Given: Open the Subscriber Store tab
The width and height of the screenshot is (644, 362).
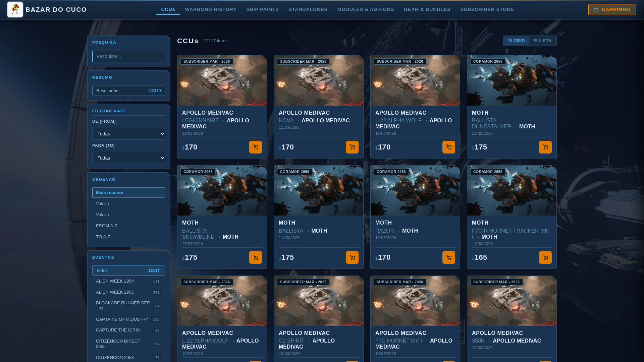Looking at the screenshot, I should [x=487, y=9].
